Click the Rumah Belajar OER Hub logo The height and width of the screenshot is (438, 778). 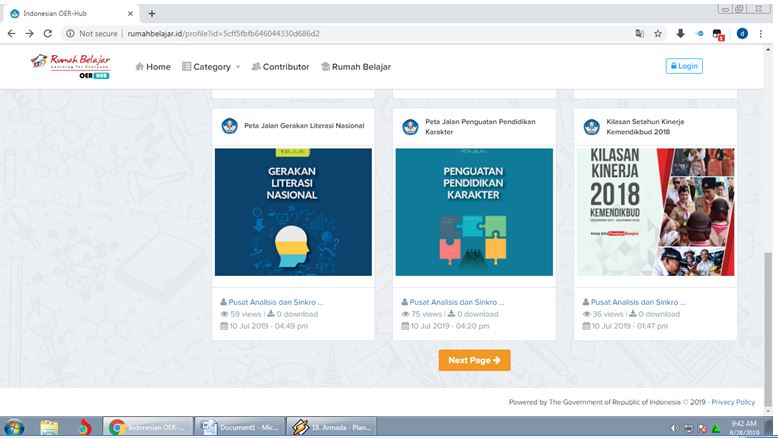click(70, 66)
